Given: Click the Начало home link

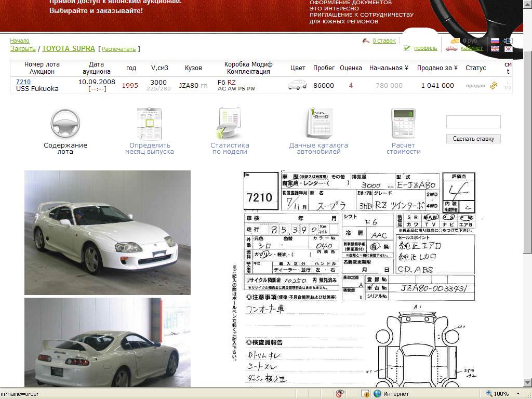Looking at the screenshot, I should click(x=20, y=41).
